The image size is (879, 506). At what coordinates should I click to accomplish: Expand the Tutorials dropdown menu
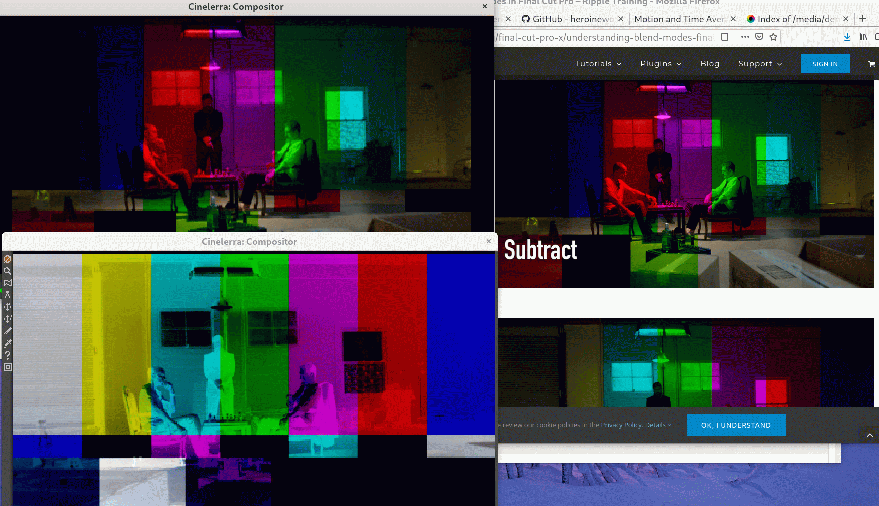click(x=598, y=64)
